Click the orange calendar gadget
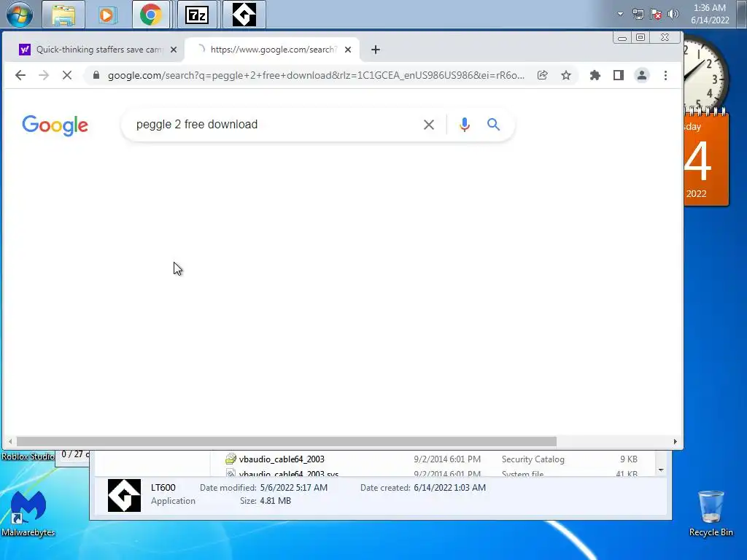 (x=706, y=159)
